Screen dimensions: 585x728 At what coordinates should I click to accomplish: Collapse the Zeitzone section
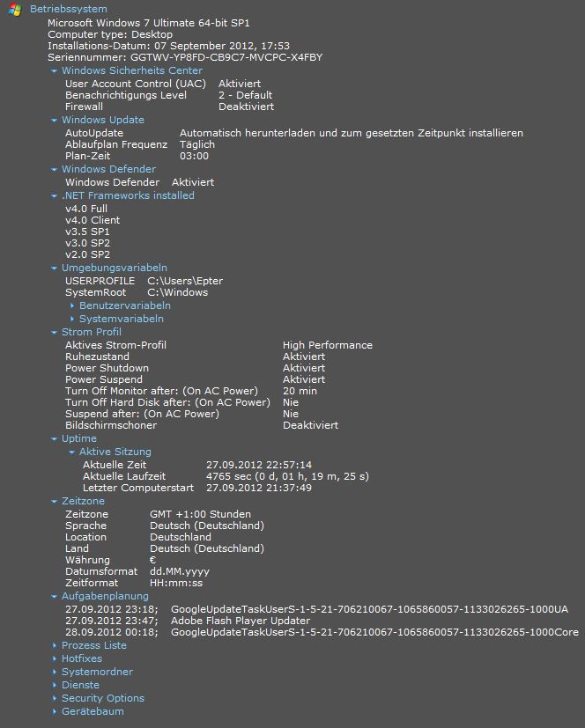coord(83,501)
